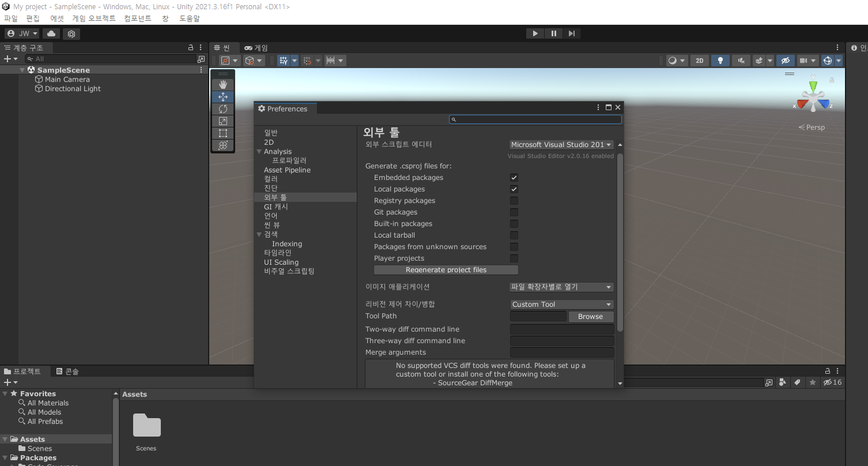
Task: Open 도움말 menu
Action: pos(190,18)
